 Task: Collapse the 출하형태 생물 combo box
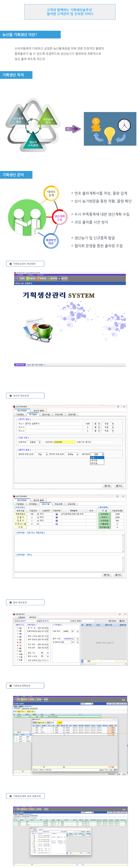pyautogui.click(x=102, y=454)
